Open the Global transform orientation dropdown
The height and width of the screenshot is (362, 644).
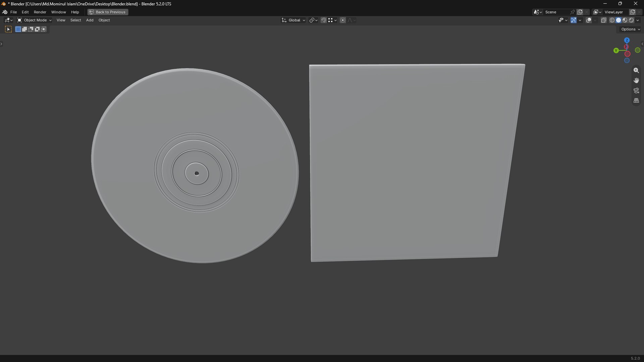coord(293,20)
